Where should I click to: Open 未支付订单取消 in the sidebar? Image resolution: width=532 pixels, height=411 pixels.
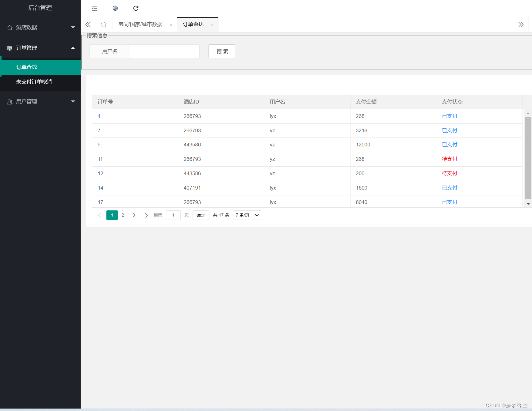[40, 82]
